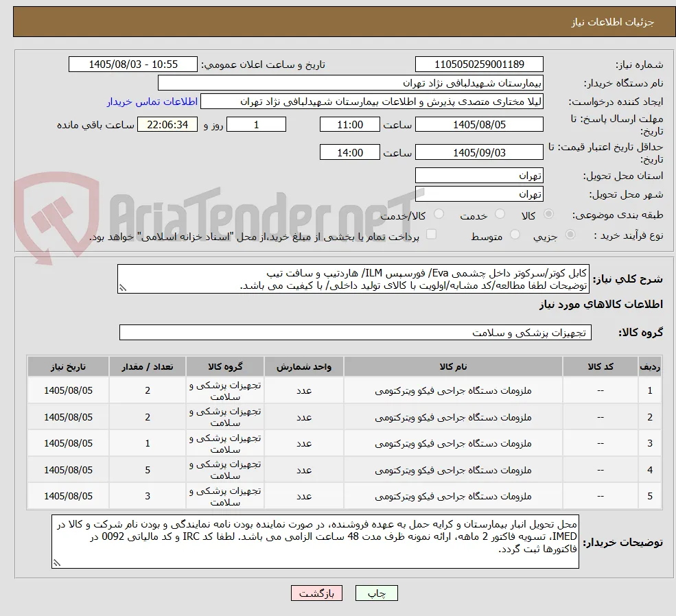Click item name in row 1

(453, 391)
